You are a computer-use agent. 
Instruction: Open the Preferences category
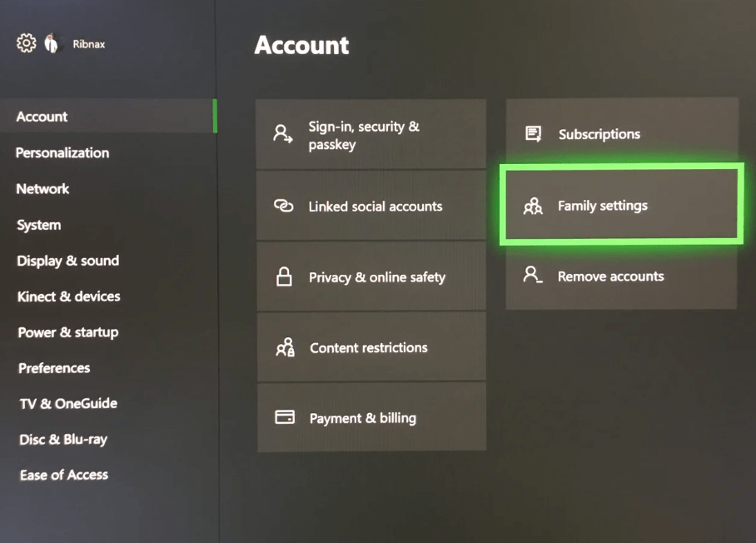[x=54, y=368]
